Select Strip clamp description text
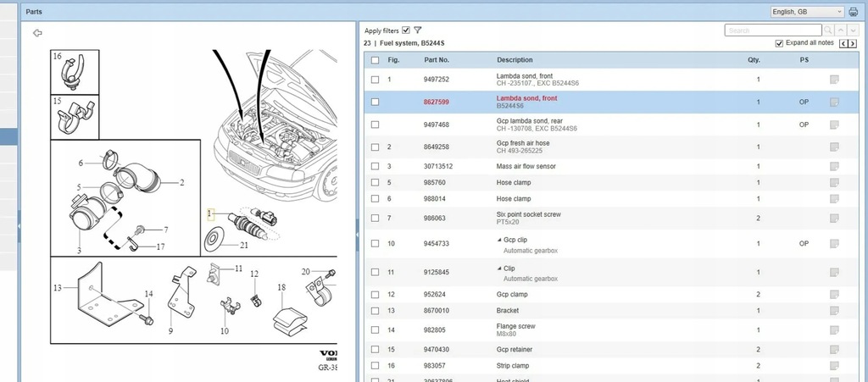The image size is (868, 382). point(513,366)
